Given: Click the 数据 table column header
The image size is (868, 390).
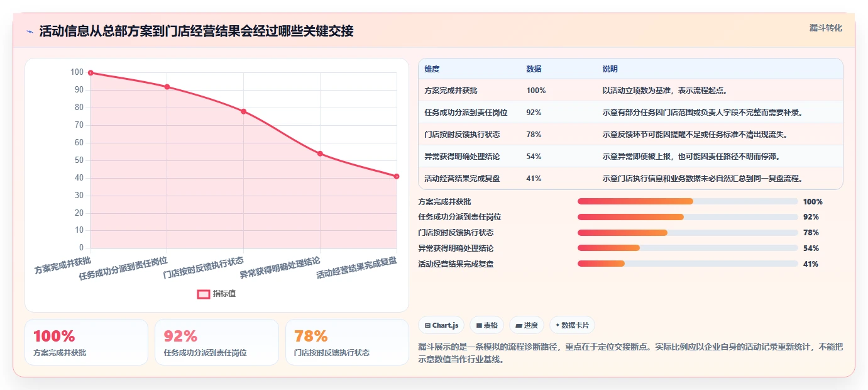Looking at the screenshot, I should pos(534,69).
